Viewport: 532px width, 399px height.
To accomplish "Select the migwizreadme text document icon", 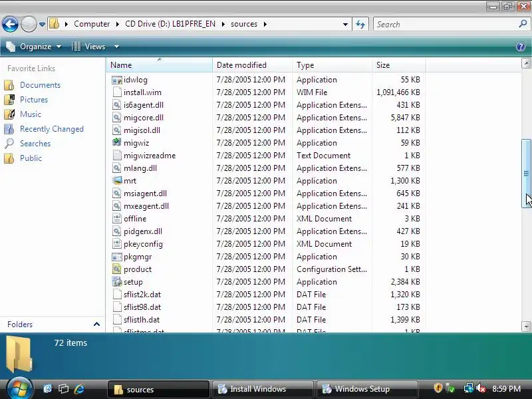I will coord(117,156).
